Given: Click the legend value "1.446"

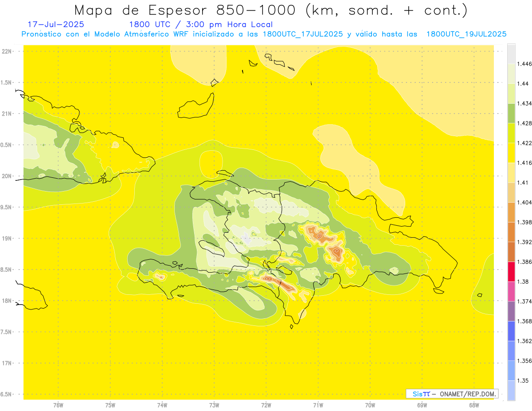Looking at the screenshot, I should pyautogui.click(x=524, y=64).
